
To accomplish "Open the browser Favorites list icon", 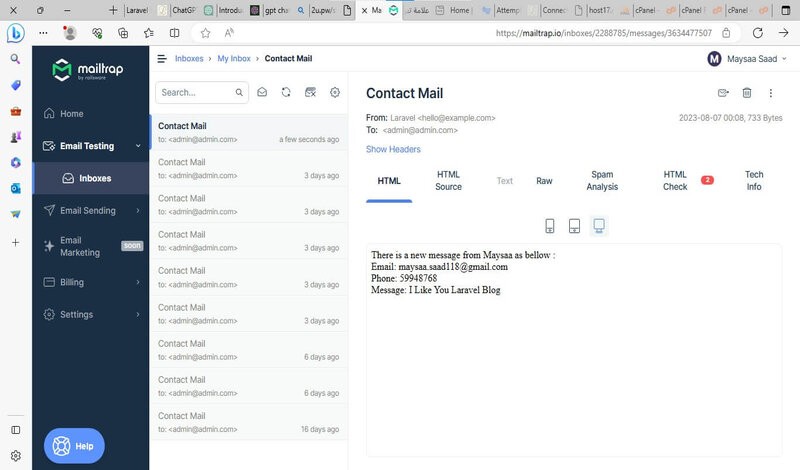I will [148, 33].
